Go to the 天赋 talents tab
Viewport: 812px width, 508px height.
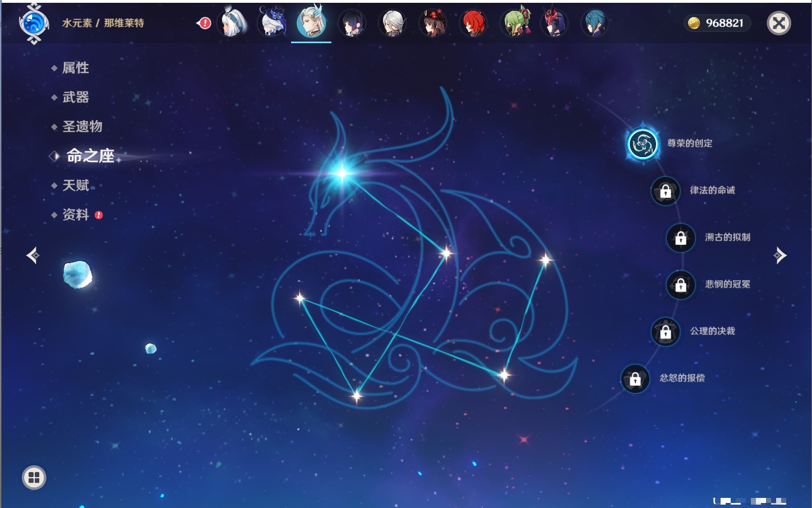tap(76, 185)
